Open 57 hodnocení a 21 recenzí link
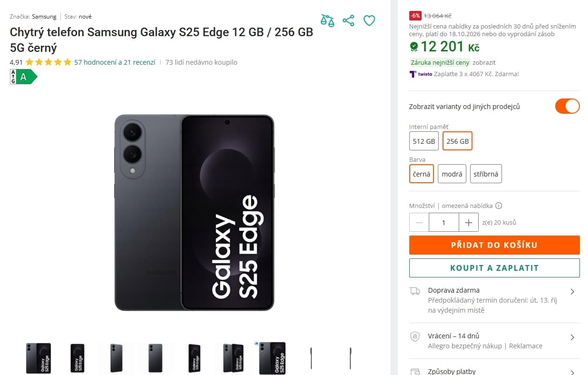588x375 pixels. [115, 62]
